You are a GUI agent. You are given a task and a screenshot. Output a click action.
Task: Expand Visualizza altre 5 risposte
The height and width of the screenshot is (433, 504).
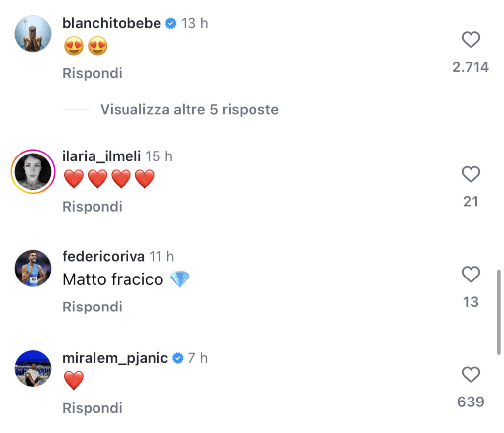189,110
